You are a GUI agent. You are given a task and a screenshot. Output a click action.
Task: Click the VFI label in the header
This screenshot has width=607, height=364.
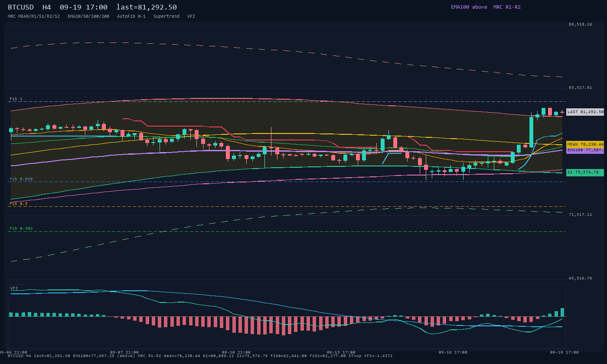[x=191, y=16]
